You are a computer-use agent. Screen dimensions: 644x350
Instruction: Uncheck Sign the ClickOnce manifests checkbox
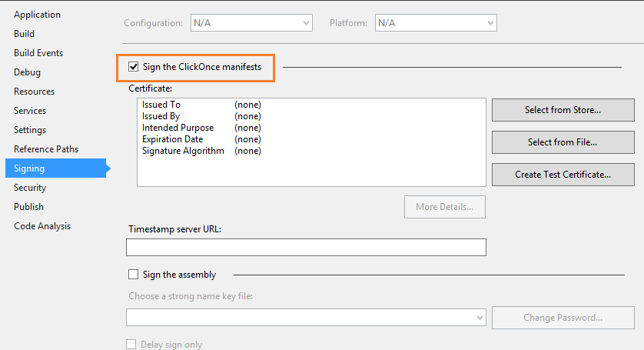(x=134, y=68)
